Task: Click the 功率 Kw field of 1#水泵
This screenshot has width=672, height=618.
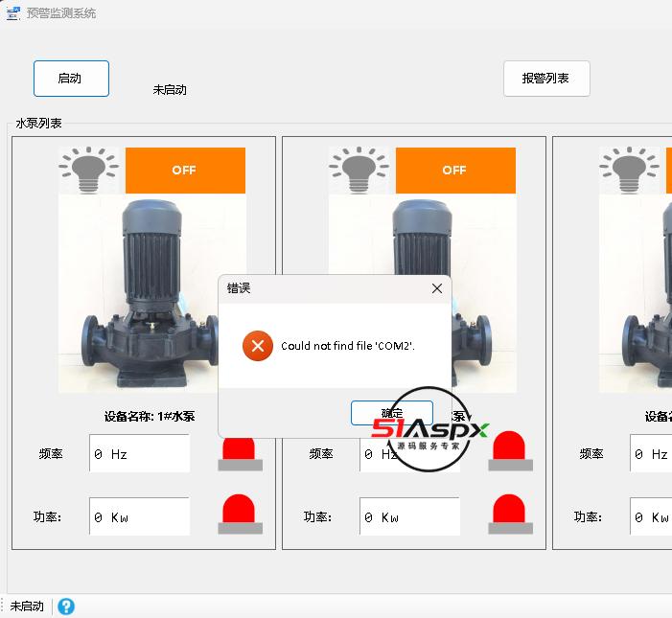Action: pos(139,517)
